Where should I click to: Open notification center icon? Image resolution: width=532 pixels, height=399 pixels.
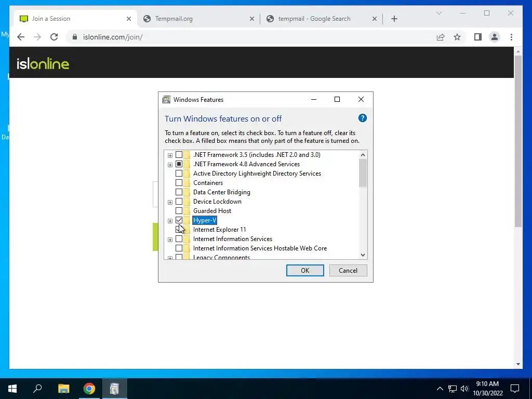coord(515,389)
